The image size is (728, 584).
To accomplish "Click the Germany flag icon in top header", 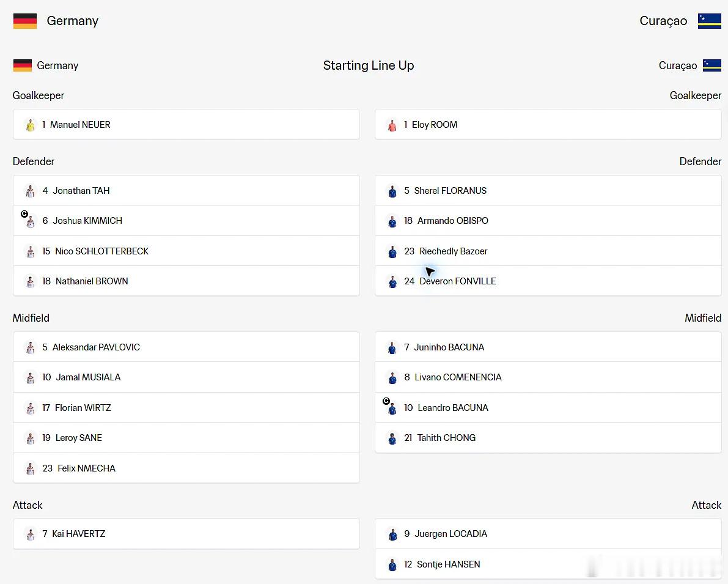I will pyautogui.click(x=25, y=21).
